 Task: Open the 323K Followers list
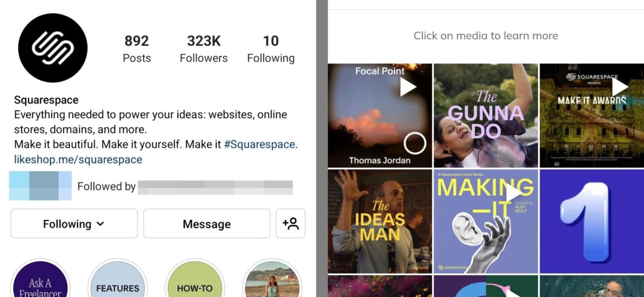[204, 49]
